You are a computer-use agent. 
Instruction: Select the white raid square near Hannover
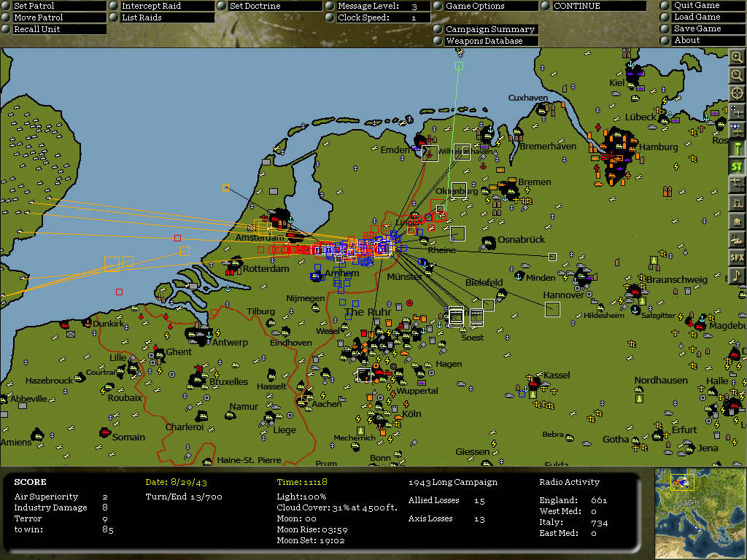click(552, 309)
